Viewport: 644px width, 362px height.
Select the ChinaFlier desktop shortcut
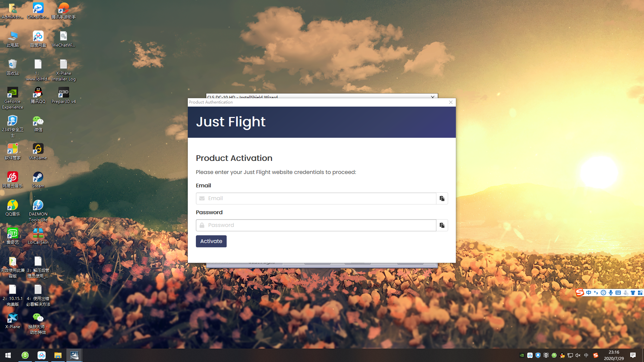point(38,11)
